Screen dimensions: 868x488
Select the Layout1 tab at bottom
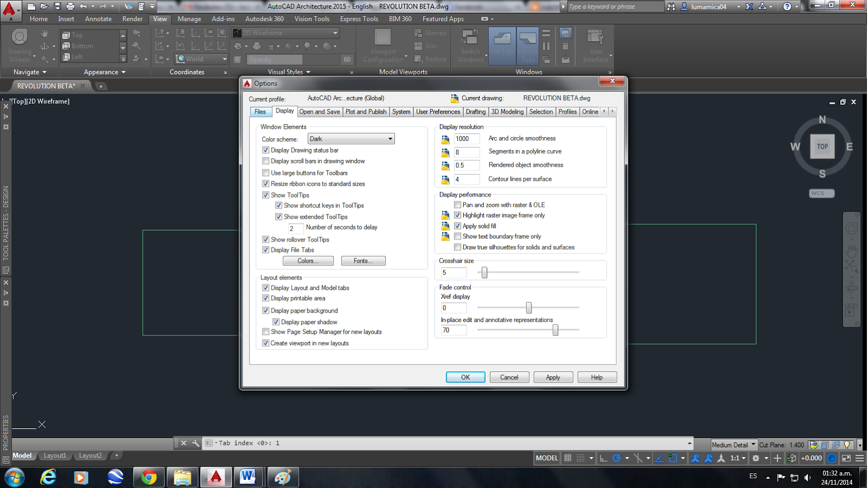click(x=55, y=455)
